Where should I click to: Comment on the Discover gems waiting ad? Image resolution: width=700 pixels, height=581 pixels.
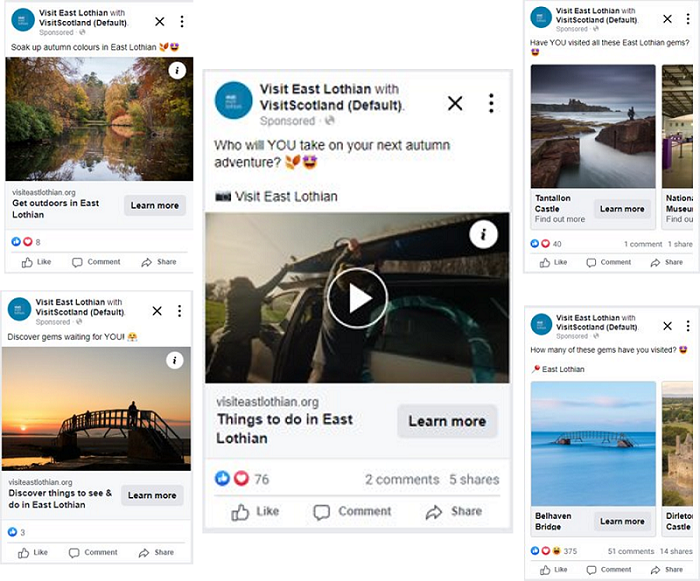coord(93,553)
